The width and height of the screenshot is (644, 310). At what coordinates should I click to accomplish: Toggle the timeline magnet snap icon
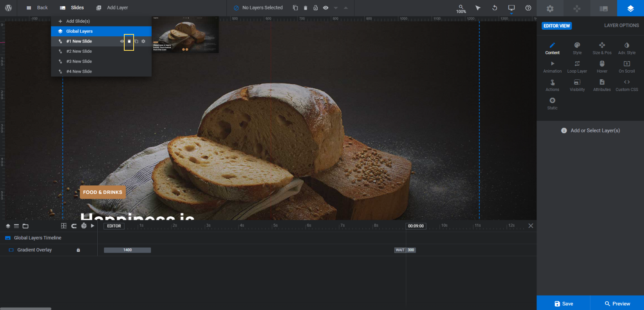click(x=74, y=226)
